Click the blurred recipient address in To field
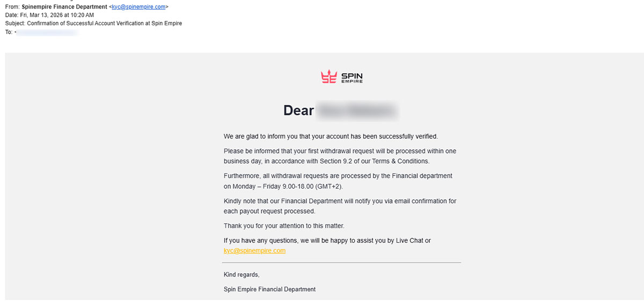 pyautogui.click(x=47, y=33)
